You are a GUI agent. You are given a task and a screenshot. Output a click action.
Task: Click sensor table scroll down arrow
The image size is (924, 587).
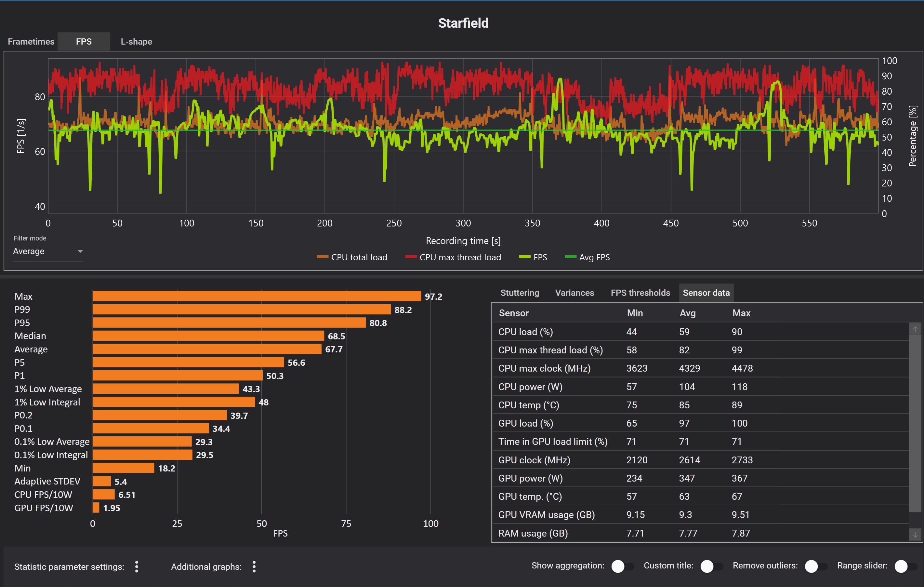[915, 534]
